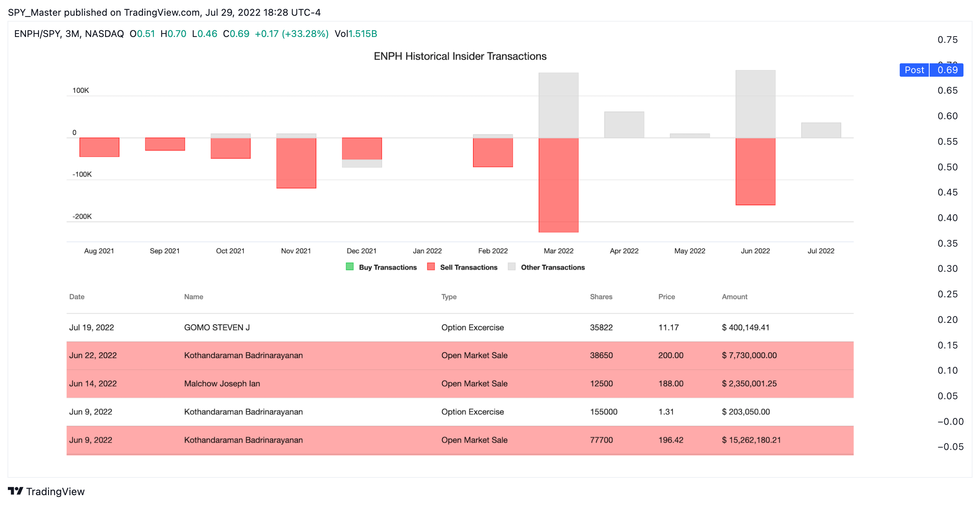Click the Jan 2022 axis label
The image size is (980, 505).
click(x=427, y=251)
